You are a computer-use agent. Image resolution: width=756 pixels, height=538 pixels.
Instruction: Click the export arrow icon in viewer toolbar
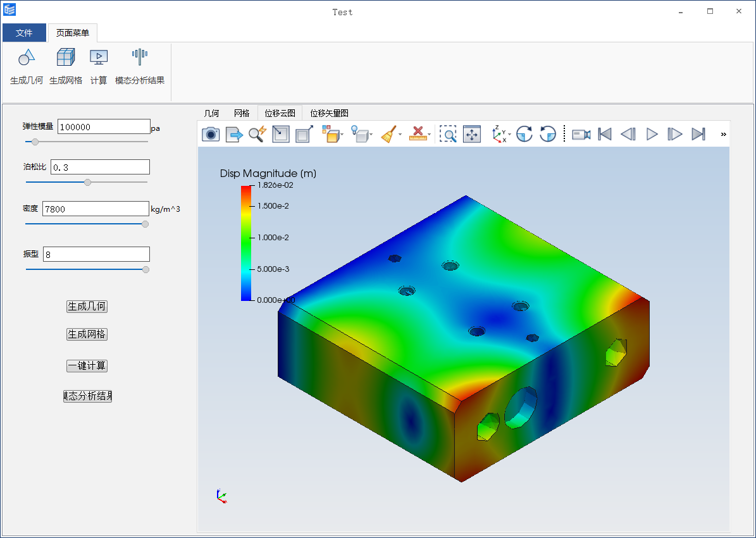[x=234, y=134]
